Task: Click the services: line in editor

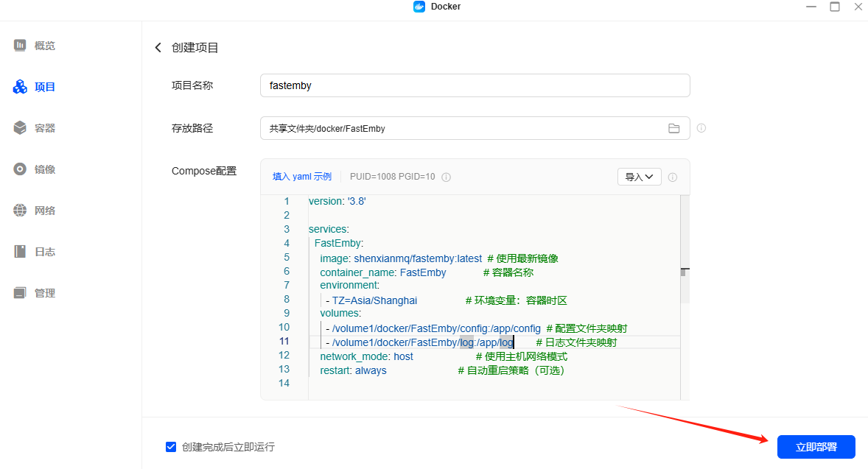Action: (x=329, y=229)
